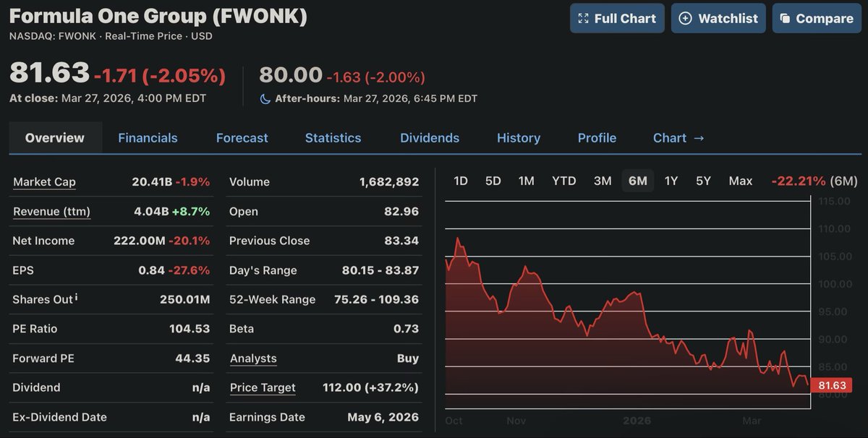The width and height of the screenshot is (868, 438).
Task: Click the -22.21% (6M) change label
Action: (814, 181)
